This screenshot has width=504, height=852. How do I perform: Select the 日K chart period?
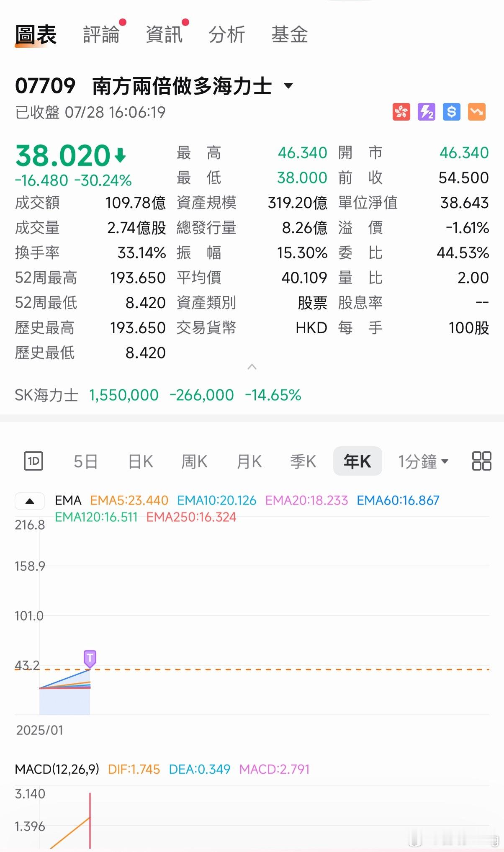click(141, 461)
